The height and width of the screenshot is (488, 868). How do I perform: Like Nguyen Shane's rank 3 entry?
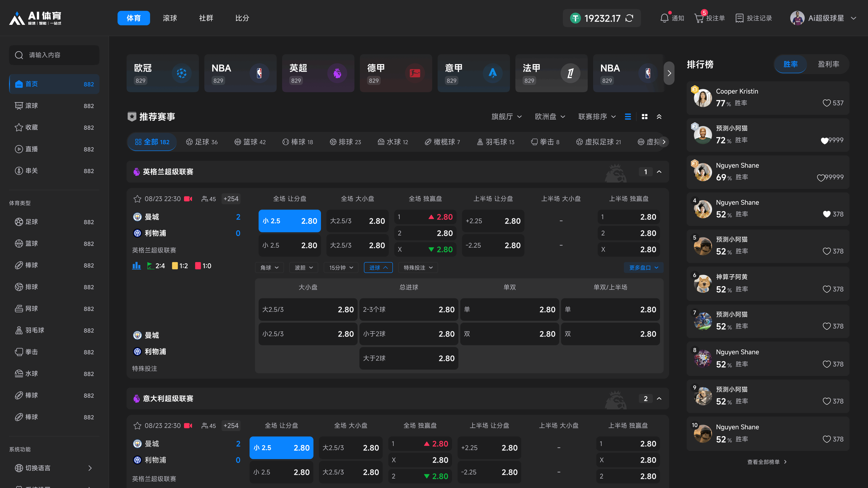(x=821, y=178)
